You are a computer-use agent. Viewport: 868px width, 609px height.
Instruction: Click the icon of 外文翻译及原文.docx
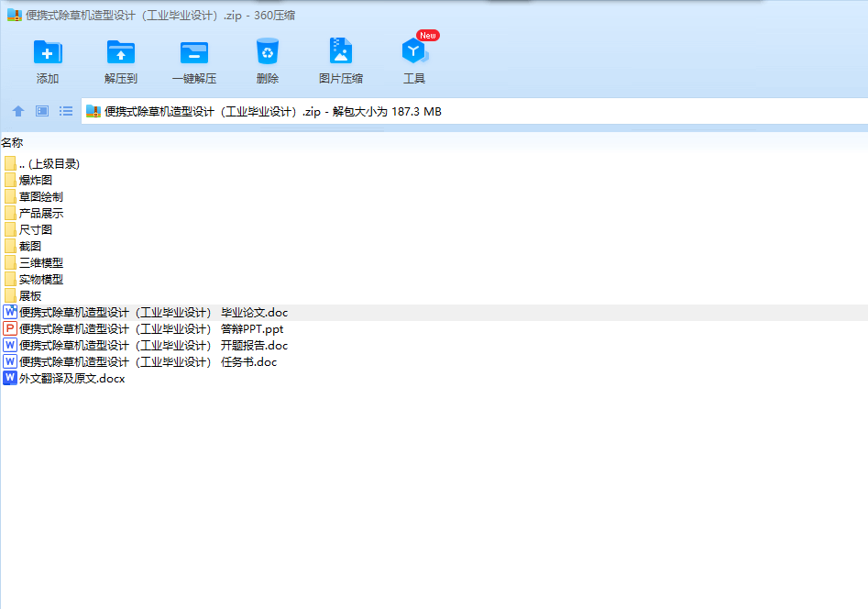coord(10,378)
